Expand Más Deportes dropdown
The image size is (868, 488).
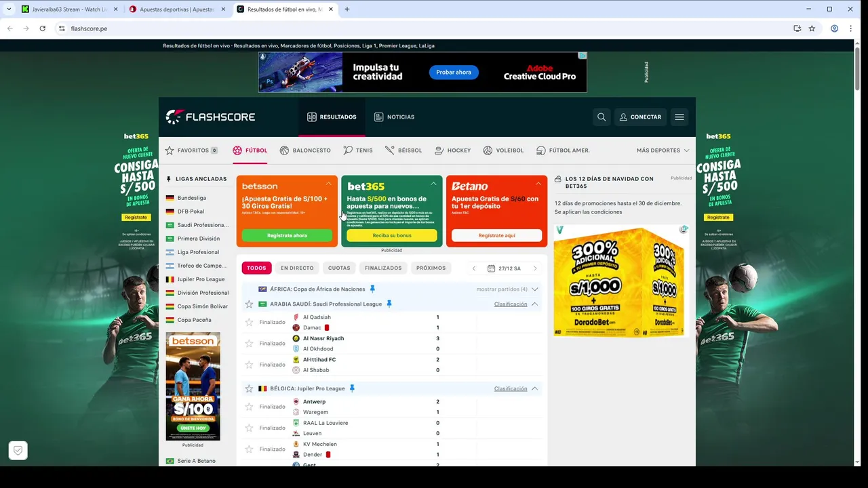[x=663, y=150]
